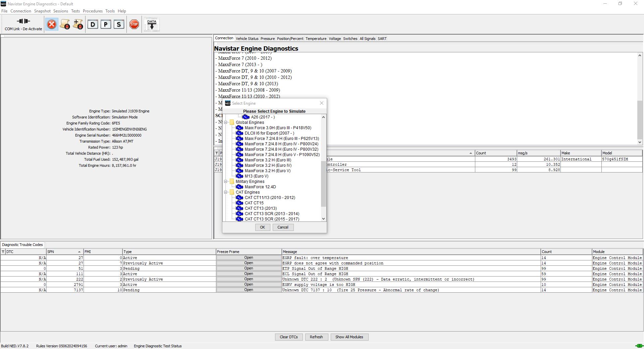Open the P window toolbar icon
This screenshot has height=349, width=644.
tap(106, 24)
